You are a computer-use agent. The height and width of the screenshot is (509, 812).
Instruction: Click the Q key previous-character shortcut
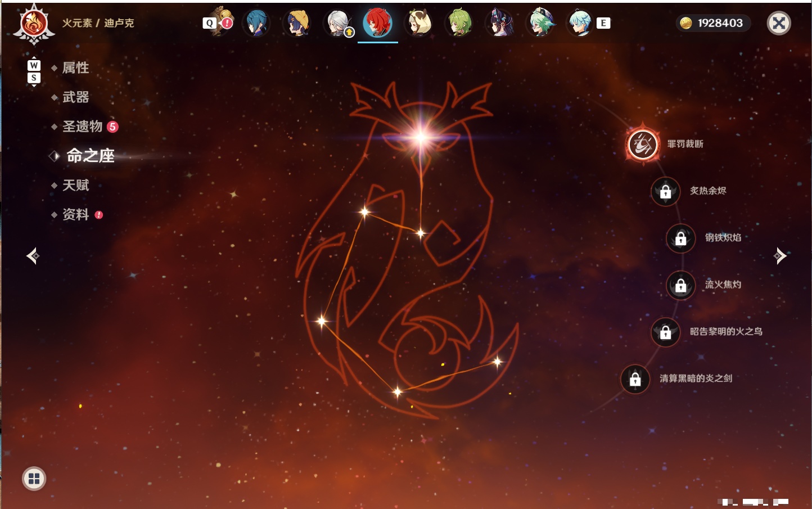[209, 23]
